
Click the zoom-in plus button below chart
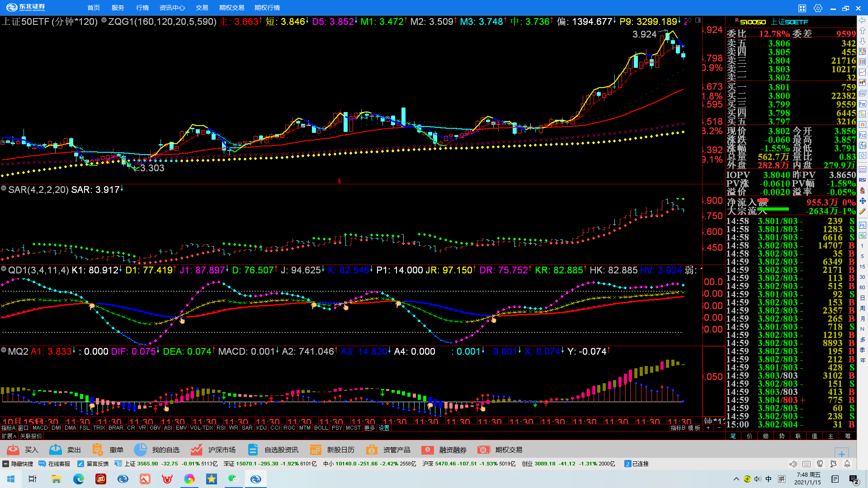click(708, 428)
